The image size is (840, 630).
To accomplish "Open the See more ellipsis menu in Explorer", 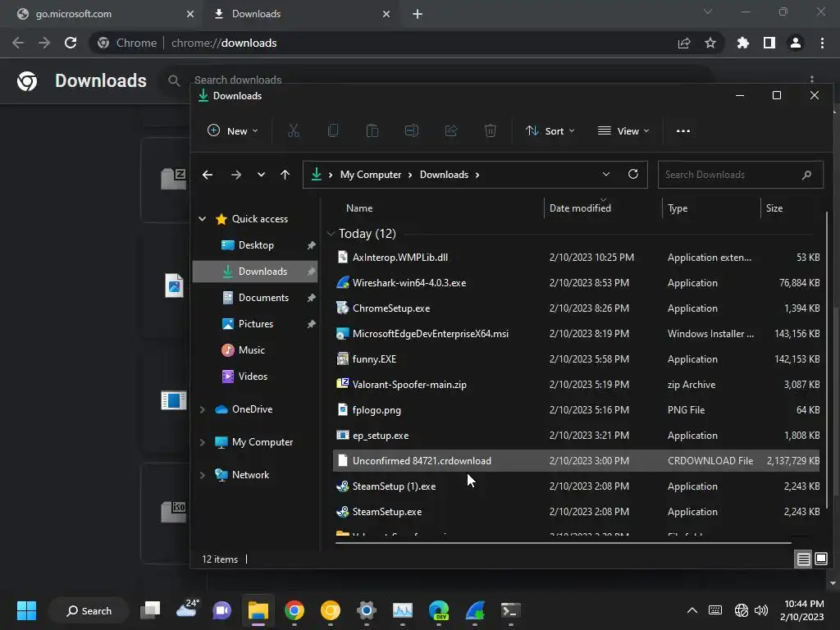I will (683, 130).
